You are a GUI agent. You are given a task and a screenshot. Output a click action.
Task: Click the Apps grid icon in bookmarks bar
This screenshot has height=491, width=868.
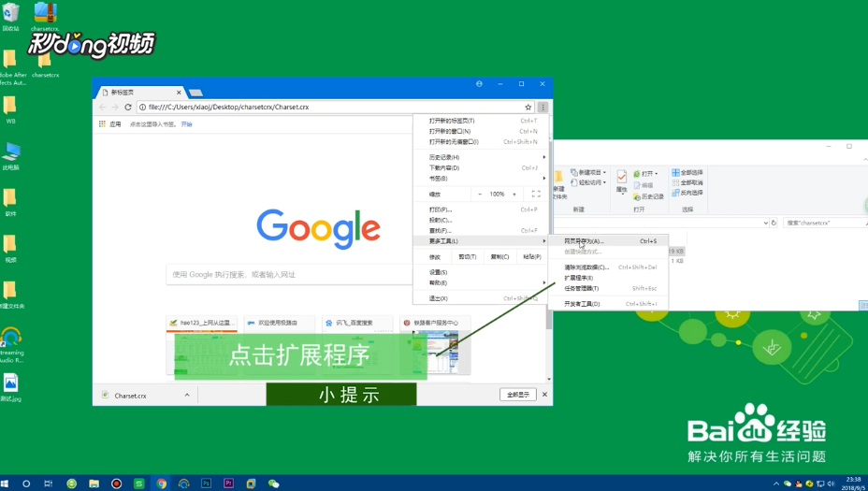click(x=102, y=124)
